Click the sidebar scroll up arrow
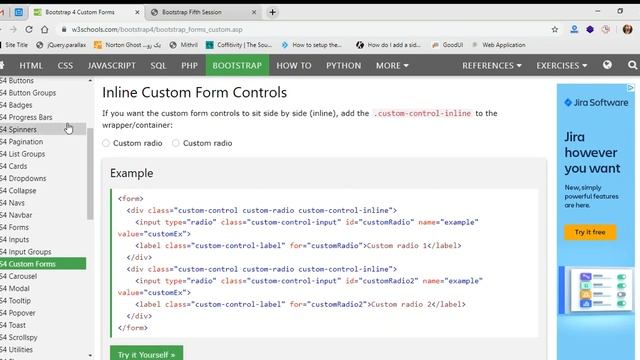The image size is (640, 360). (x=90, y=80)
